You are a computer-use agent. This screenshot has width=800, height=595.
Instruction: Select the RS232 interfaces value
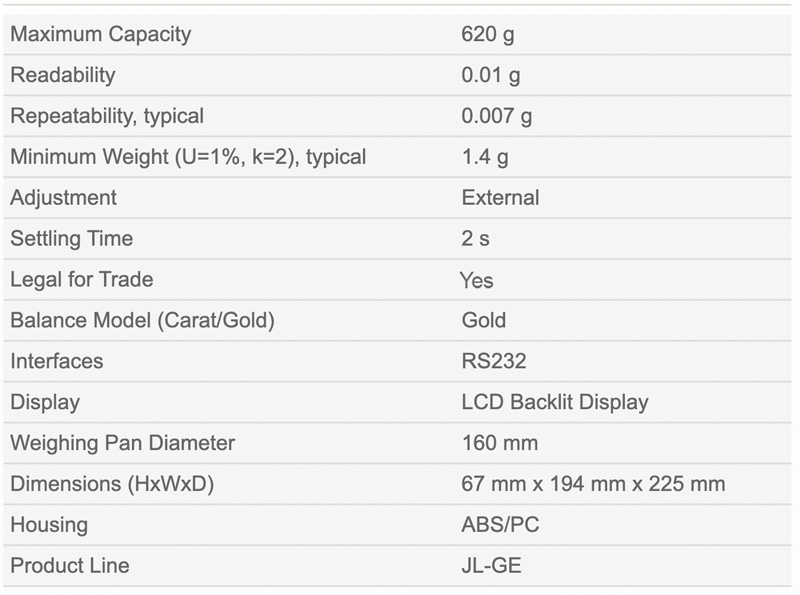(494, 361)
